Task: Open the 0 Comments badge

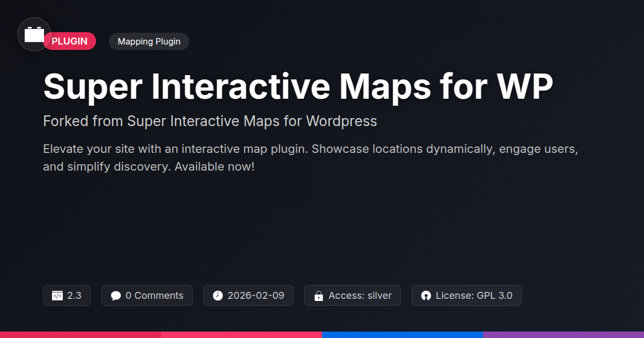Action: point(147,296)
